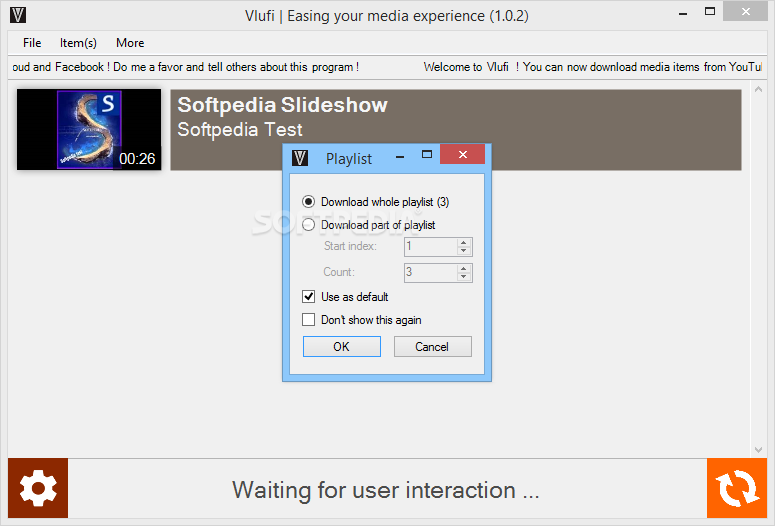The image size is (775, 526).
Task: Confirm with the OK button
Action: click(x=342, y=347)
